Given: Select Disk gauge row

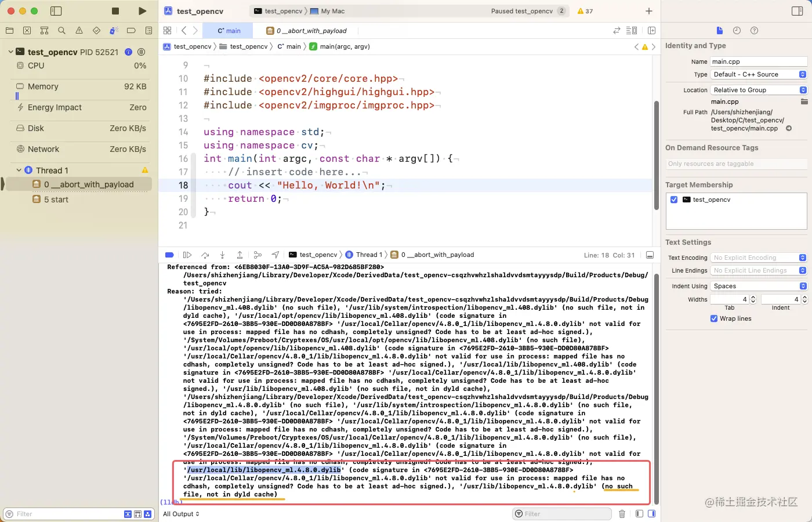Looking at the screenshot, I should click(81, 128).
